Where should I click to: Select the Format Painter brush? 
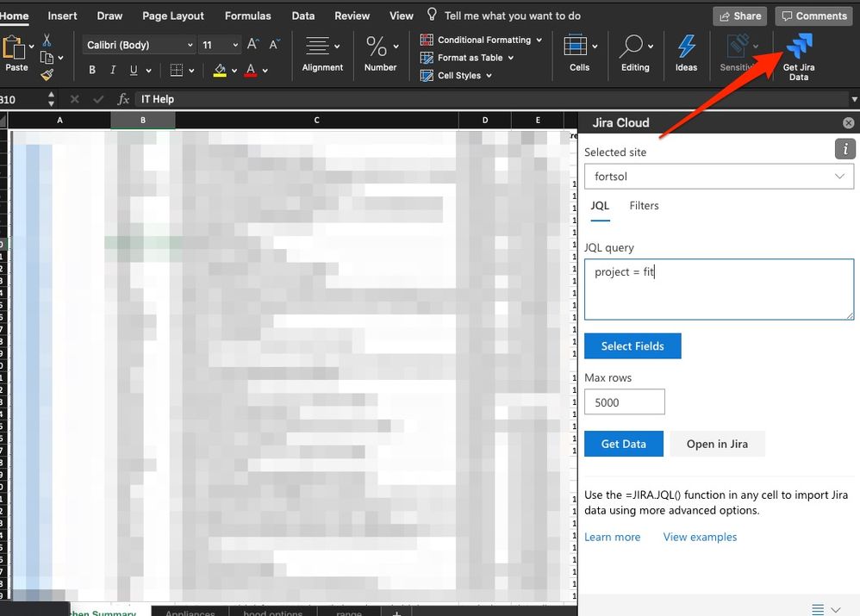[x=47, y=74]
